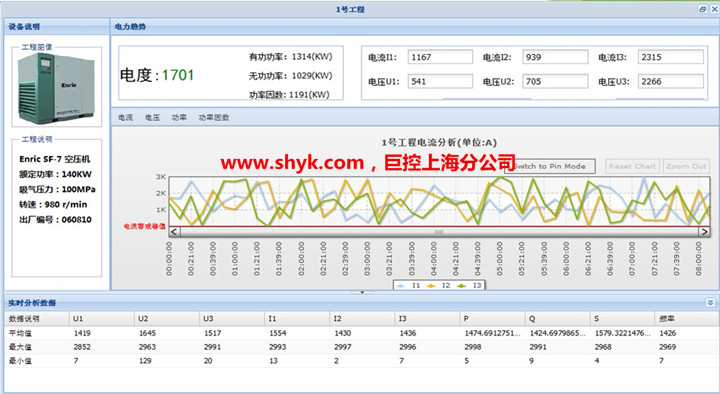Click the chart horizontal scrollbar handle
This screenshot has height=394, width=720.
439,232
